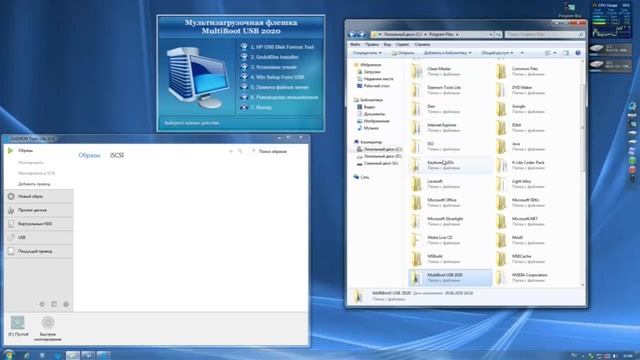Click magnifier icon next to plus in DAEMON Tools
Image resolution: width=640 pixels, height=360 pixels.
[240, 151]
